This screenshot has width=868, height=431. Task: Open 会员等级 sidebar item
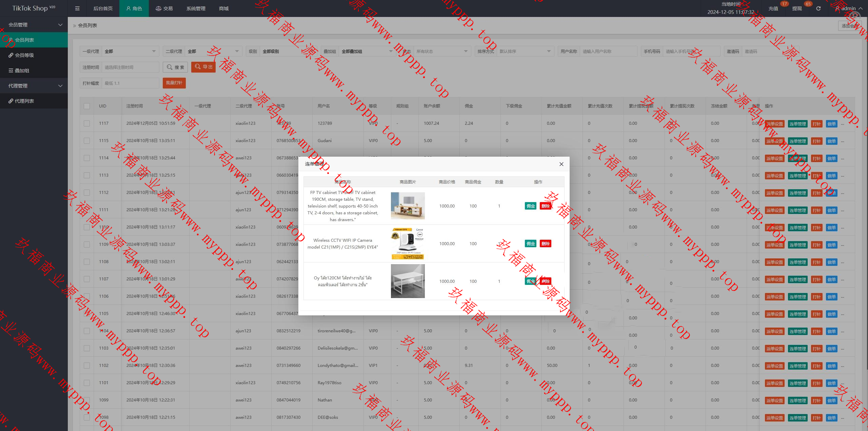point(24,55)
